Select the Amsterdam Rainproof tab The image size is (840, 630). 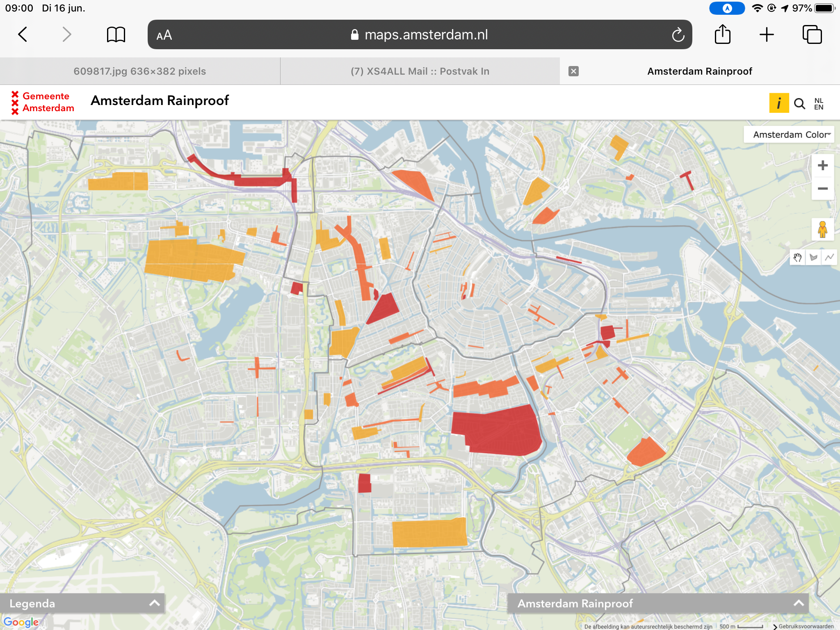(700, 71)
